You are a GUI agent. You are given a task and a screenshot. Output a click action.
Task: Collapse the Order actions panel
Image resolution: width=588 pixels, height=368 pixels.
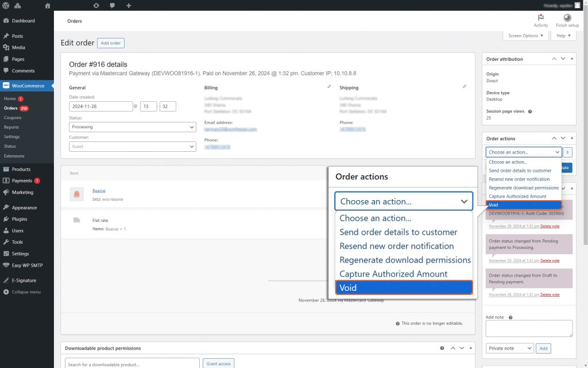click(571, 139)
